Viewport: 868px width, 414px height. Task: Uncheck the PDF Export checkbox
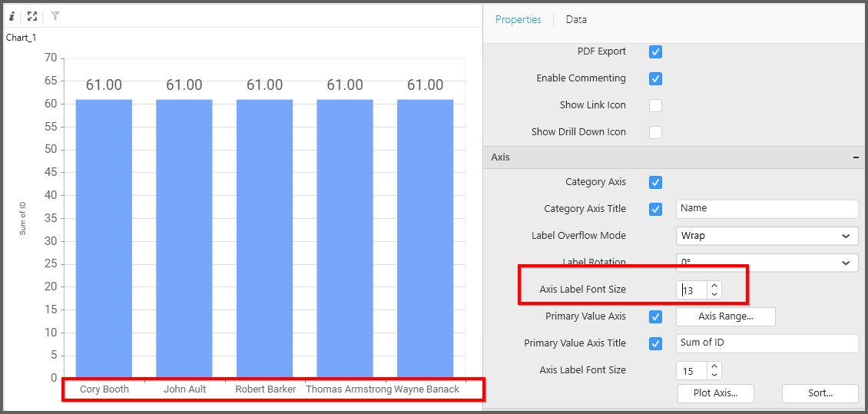tap(655, 52)
